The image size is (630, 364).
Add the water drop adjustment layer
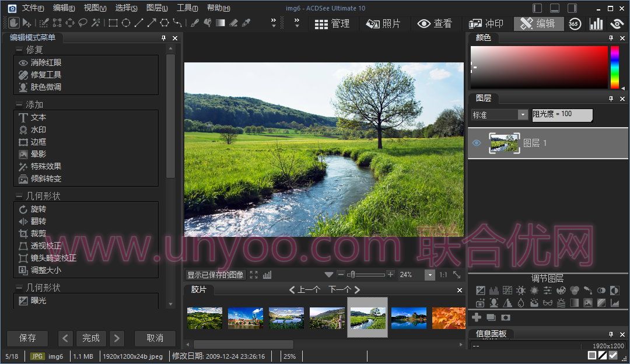tap(521, 303)
